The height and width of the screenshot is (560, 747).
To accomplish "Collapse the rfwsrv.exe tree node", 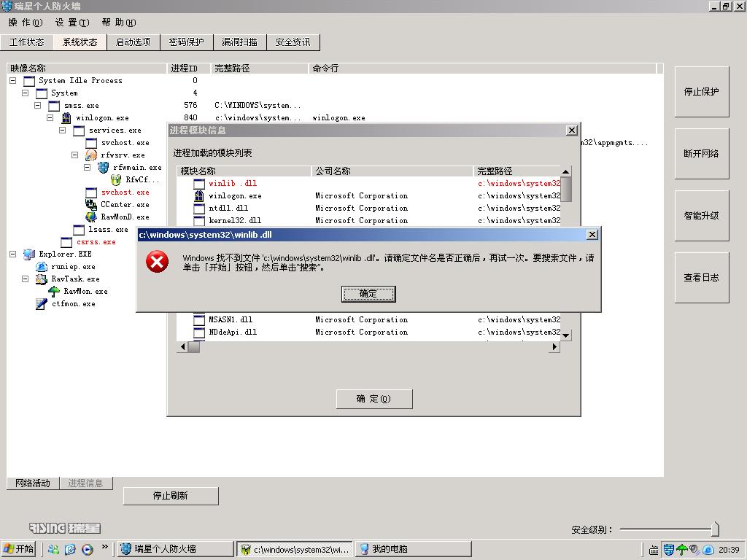I will [x=75, y=155].
